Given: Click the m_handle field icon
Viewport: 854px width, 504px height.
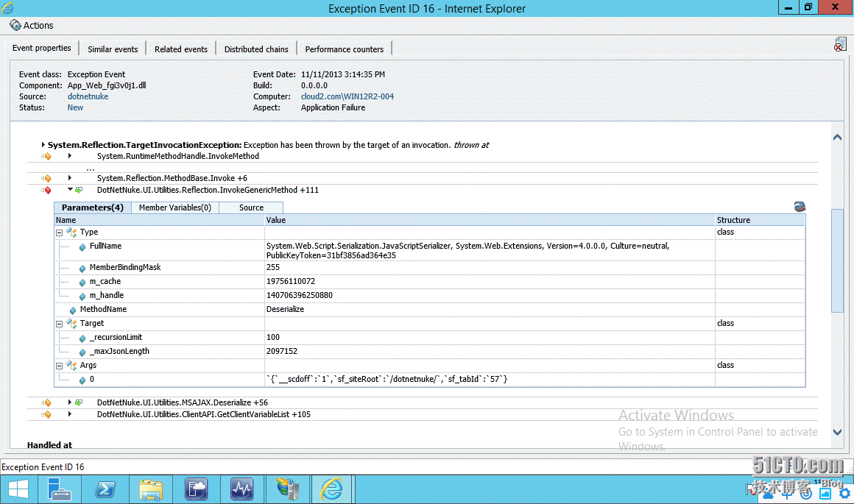Looking at the screenshot, I should (x=82, y=297).
